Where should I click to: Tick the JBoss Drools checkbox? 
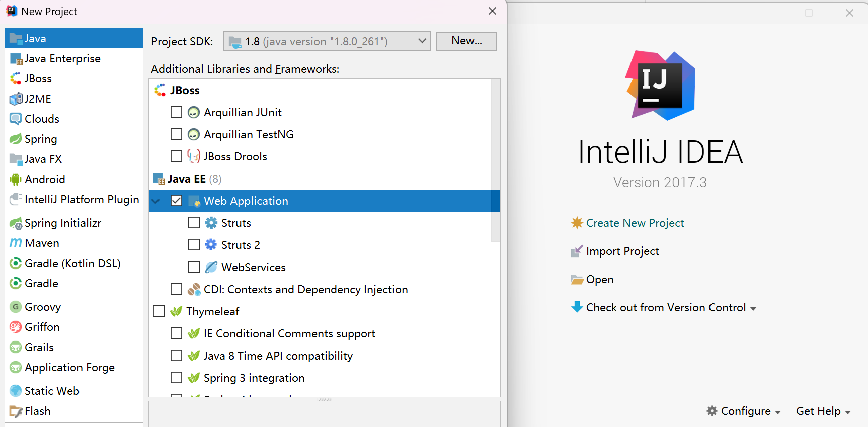tap(176, 156)
